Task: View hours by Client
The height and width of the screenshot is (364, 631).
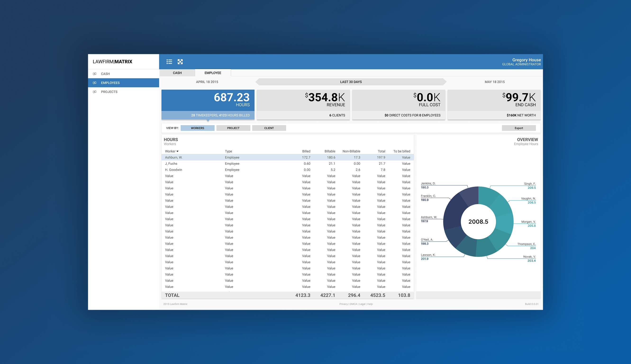Action: tap(269, 128)
